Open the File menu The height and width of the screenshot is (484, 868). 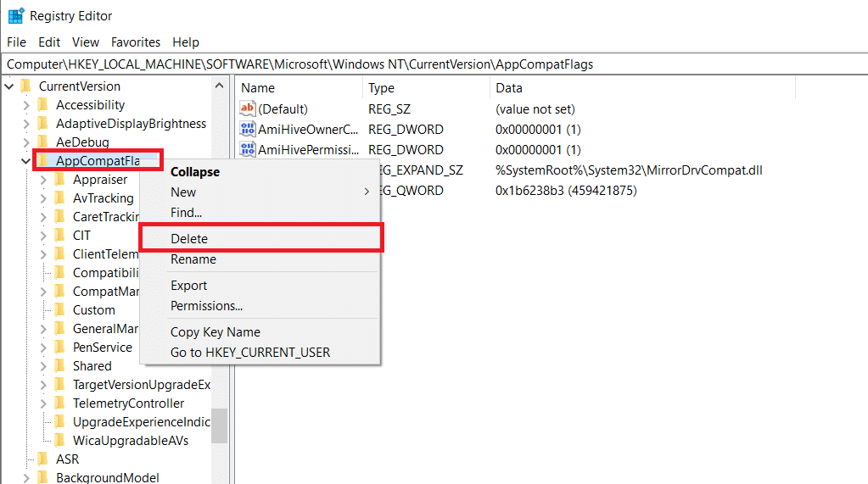17,42
